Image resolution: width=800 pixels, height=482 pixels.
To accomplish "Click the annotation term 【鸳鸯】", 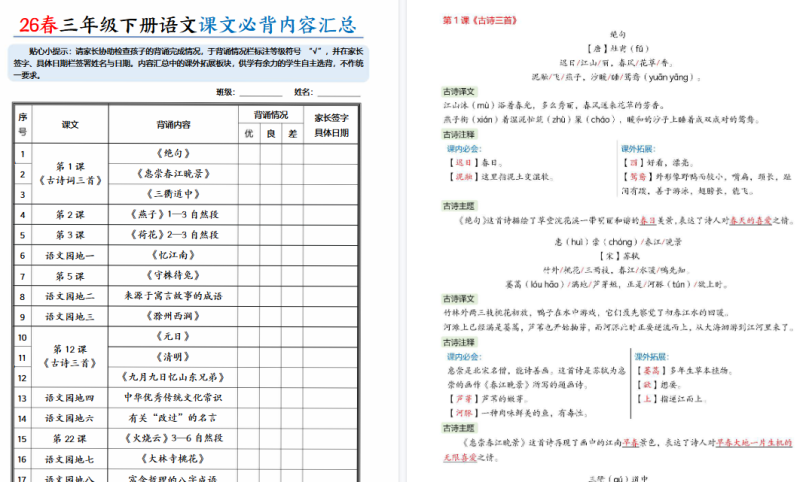I will (x=638, y=176).
